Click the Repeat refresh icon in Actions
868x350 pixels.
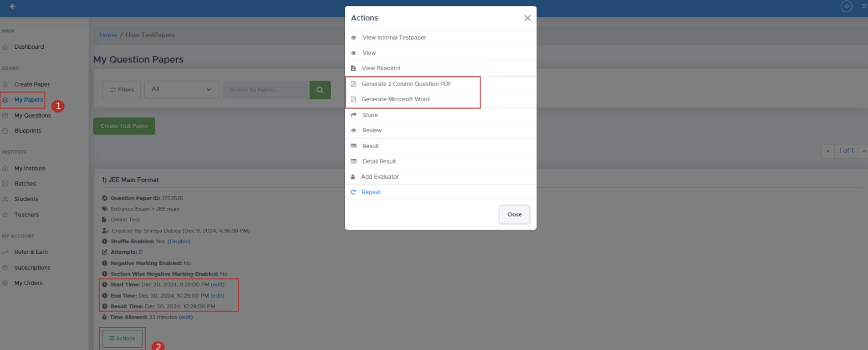click(353, 192)
